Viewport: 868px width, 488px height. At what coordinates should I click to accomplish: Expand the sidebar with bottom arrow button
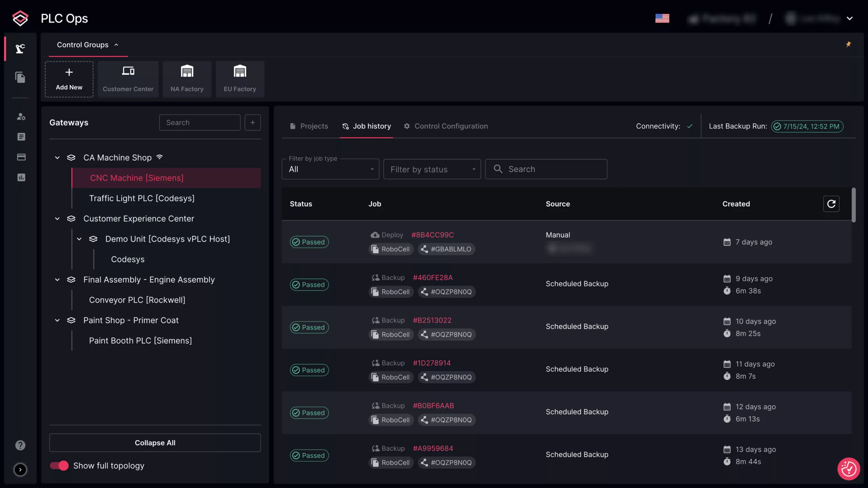pos(20,469)
